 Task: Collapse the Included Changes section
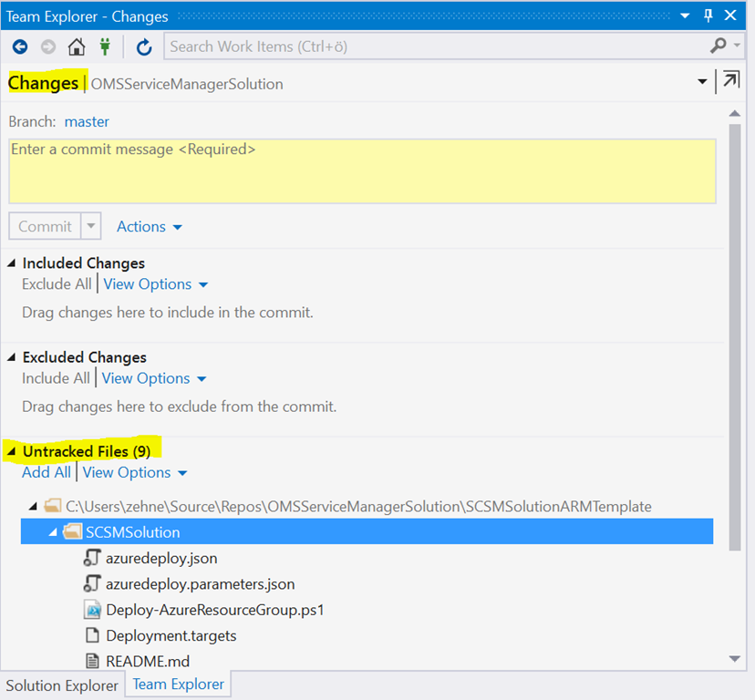point(12,263)
